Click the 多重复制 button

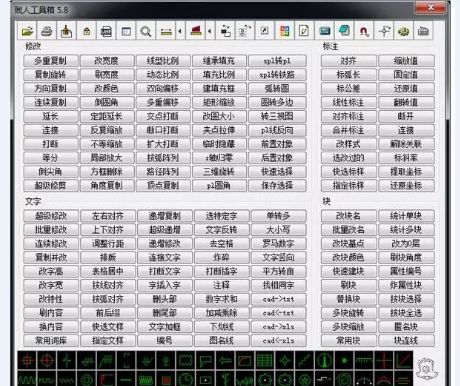(x=51, y=61)
